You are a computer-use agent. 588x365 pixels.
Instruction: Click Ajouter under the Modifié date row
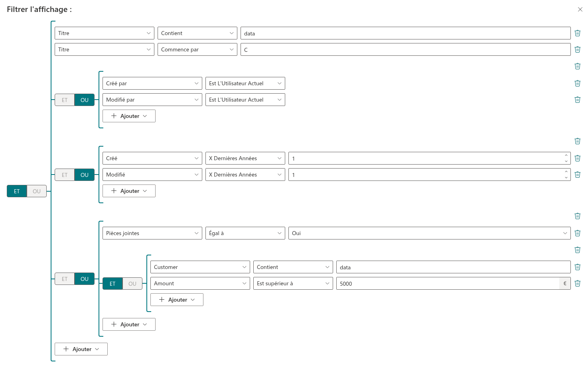coord(129,191)
